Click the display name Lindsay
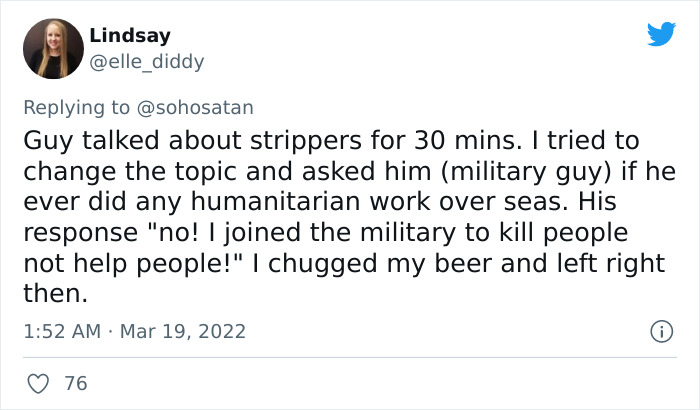Image resolution: width=700 pixels, height=410 pixels. [x=129, y=36]
